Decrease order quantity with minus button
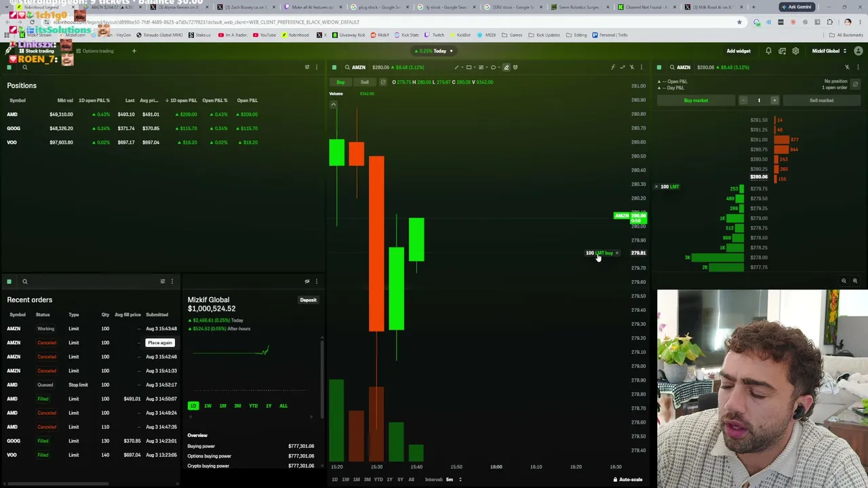The image size is (868, 488). click(743, 100)
